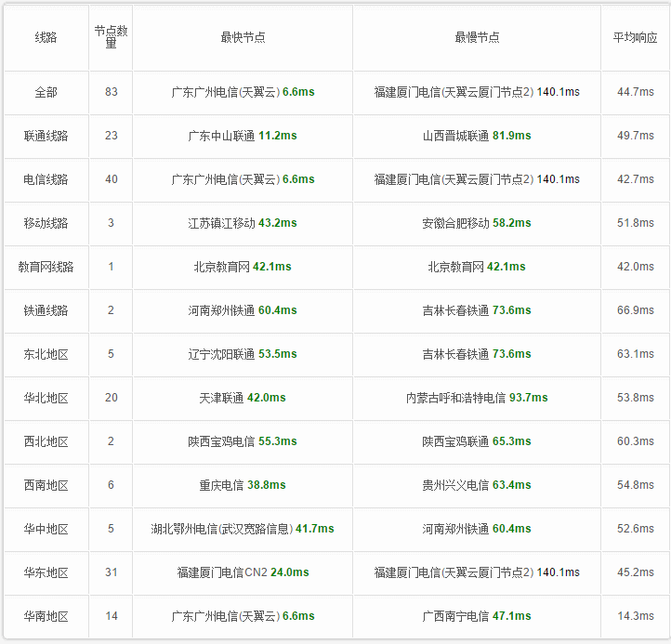This screenshot has width=671, height=644.
Task: Click the 节点数量 column header
Action: point(111,37)
